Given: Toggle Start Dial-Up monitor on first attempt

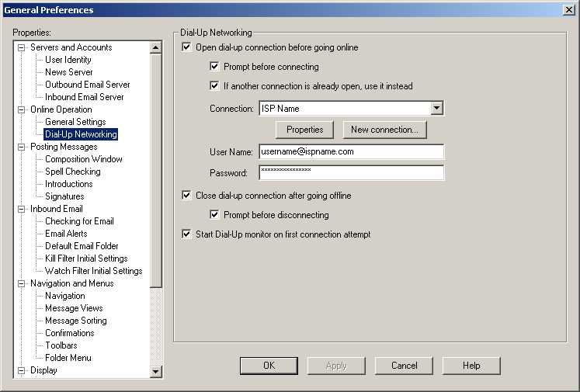Looking at the screenshot, I should pos(186,234).
